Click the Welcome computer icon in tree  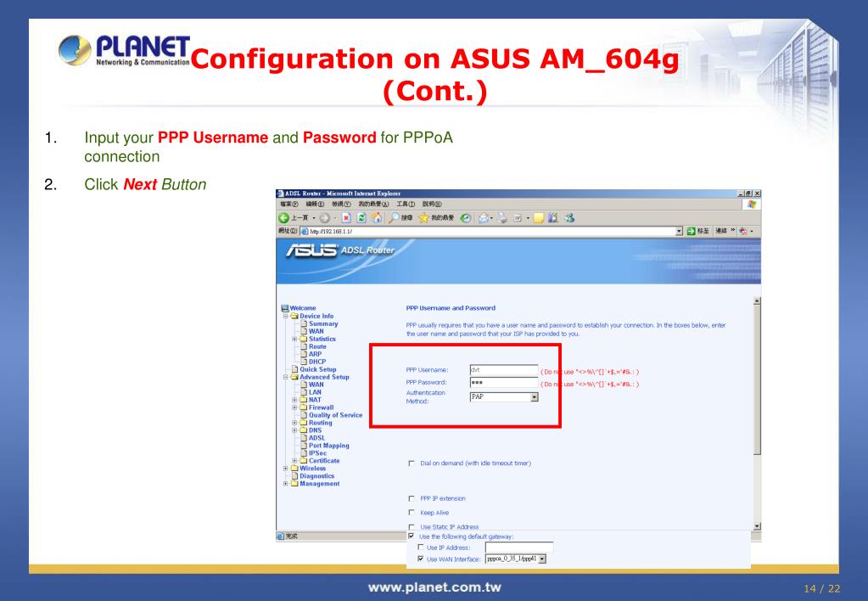[x=285, y=308]
